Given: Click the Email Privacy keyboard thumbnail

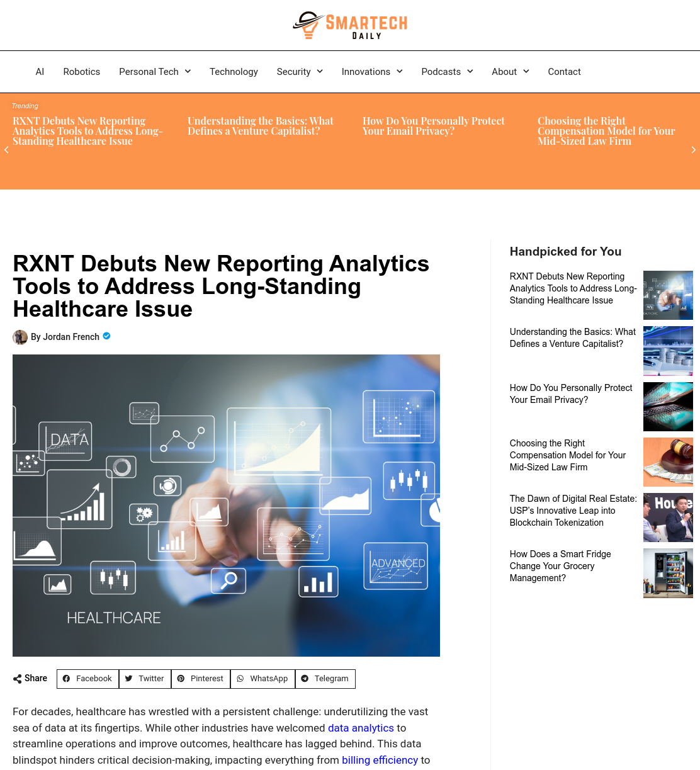Looking at the screenshot, I should (668, 407).
